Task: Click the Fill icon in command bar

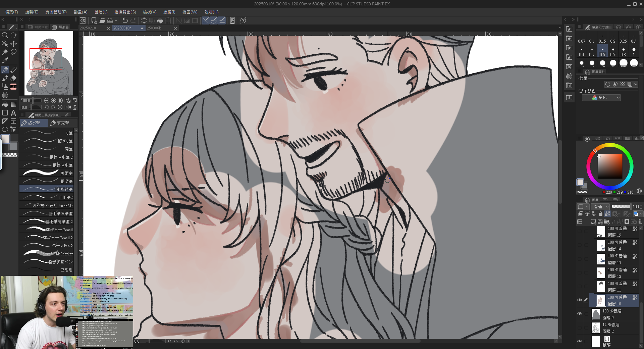Action: [x=160, y=20]
